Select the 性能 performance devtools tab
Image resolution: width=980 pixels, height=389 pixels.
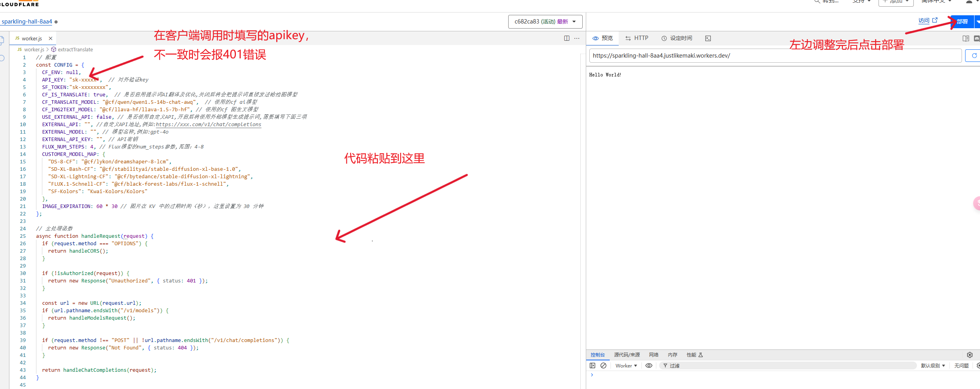695,355
